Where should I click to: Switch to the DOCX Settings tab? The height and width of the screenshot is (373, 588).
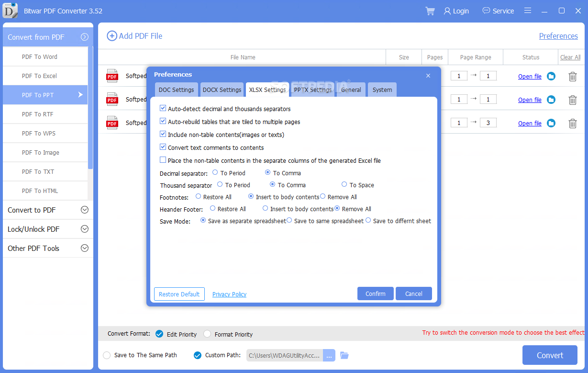point(222,90)
